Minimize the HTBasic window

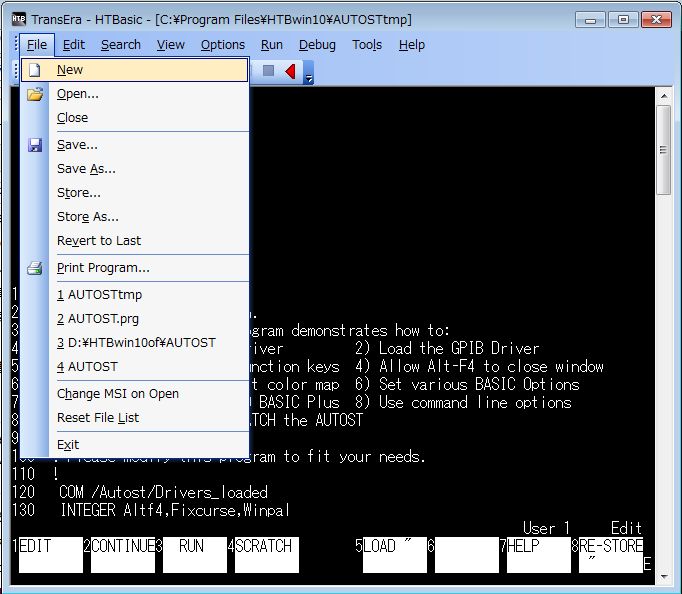[590, 20]
